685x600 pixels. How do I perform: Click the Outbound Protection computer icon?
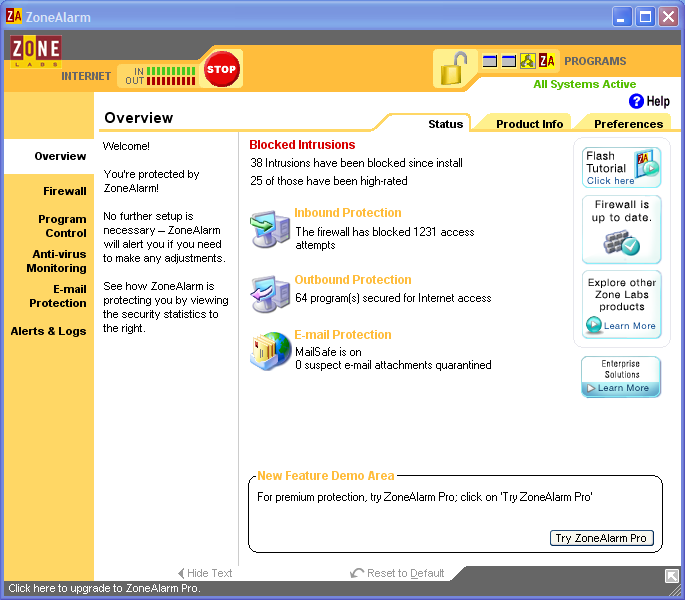pyautogui.click(x=270, y=294)
